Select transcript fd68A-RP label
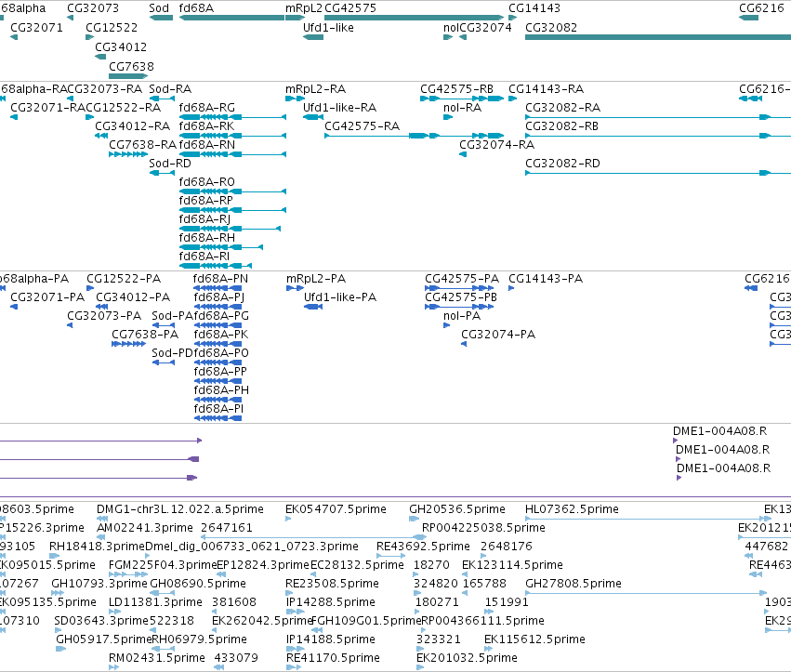 (205, 201)
